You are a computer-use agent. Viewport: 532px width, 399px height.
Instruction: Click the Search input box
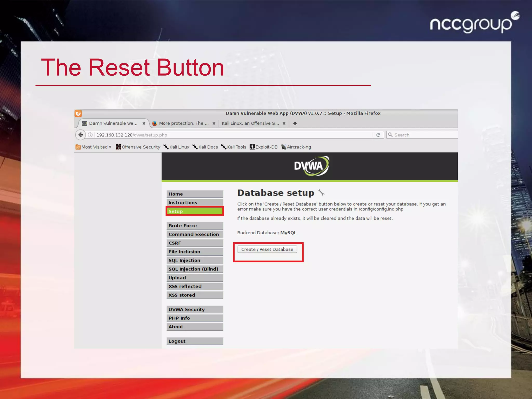pyautogui.click(x=422, y=135)
